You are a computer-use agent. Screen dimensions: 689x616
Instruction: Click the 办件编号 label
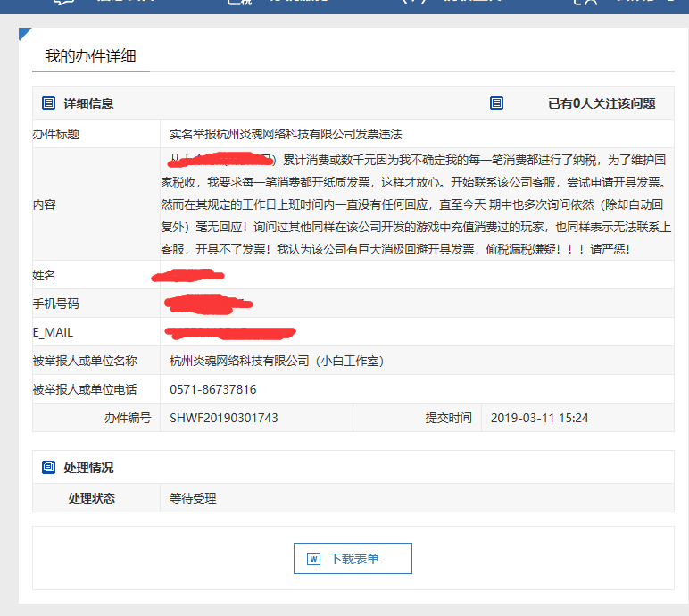(128, 418)
